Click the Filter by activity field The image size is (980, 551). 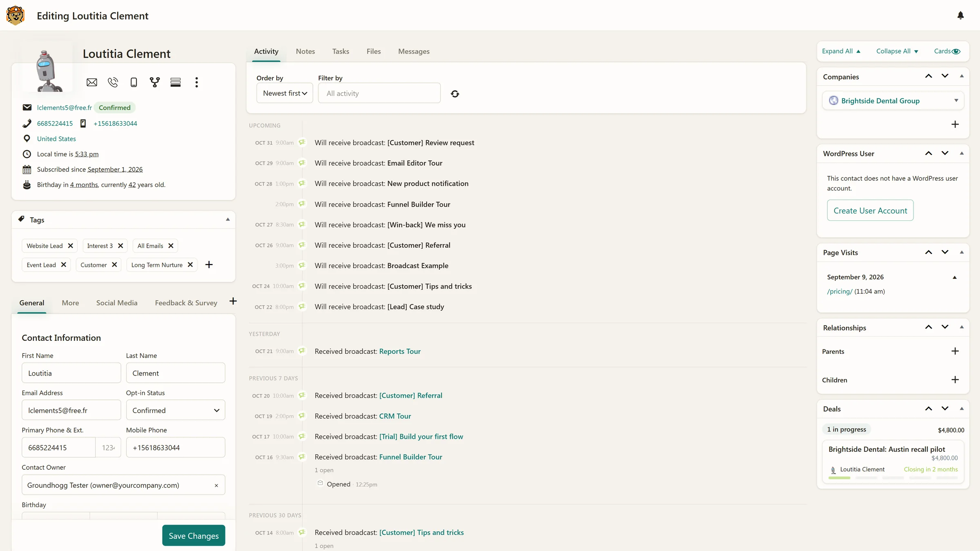(379, 93)
